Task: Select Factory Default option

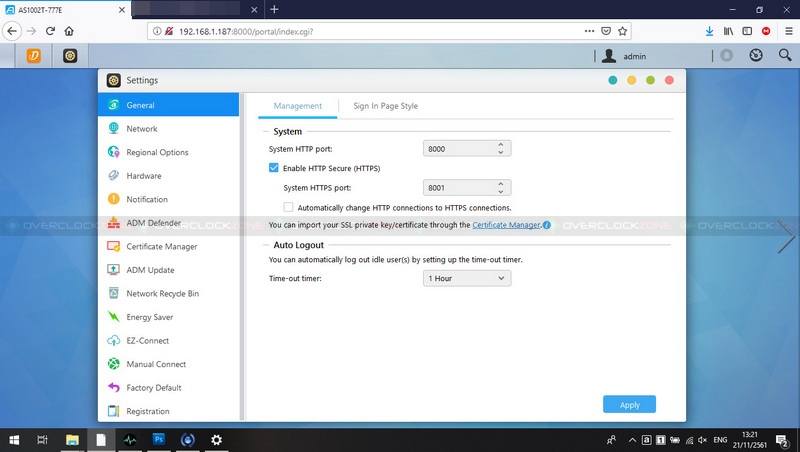Action: (168, 387)
